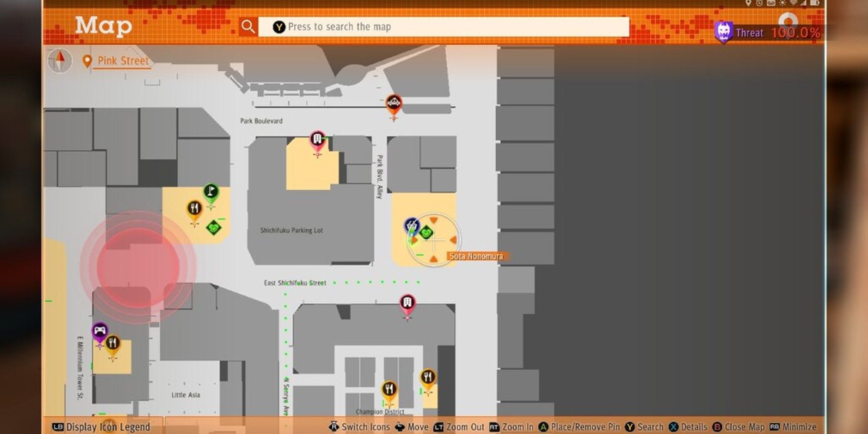This screenshot has height=434, width=868.
Task: Minimize the map using the Minimize control
Action: coord(793,427)
